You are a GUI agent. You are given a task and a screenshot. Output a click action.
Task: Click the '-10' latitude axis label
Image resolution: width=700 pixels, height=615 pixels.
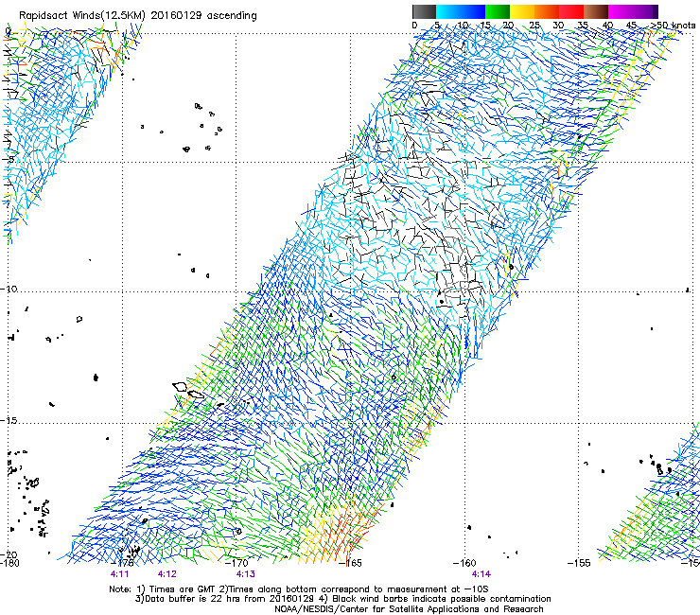click(9, 289)
